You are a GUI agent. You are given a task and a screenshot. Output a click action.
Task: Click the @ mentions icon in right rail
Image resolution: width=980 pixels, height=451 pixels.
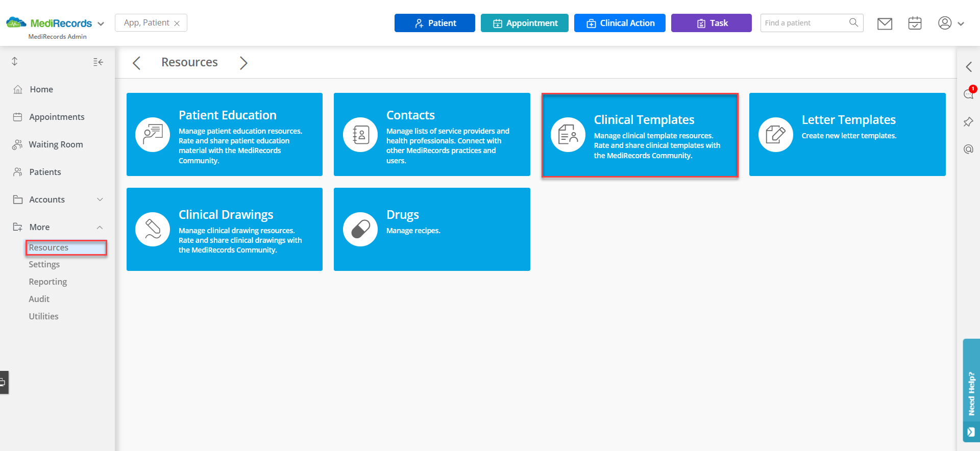[x=968, y=149]
